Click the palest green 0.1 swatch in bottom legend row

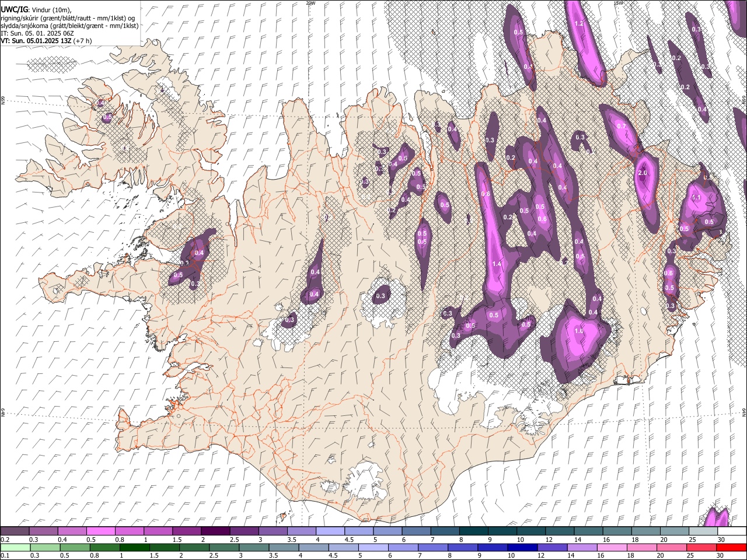tap(15, 547)
